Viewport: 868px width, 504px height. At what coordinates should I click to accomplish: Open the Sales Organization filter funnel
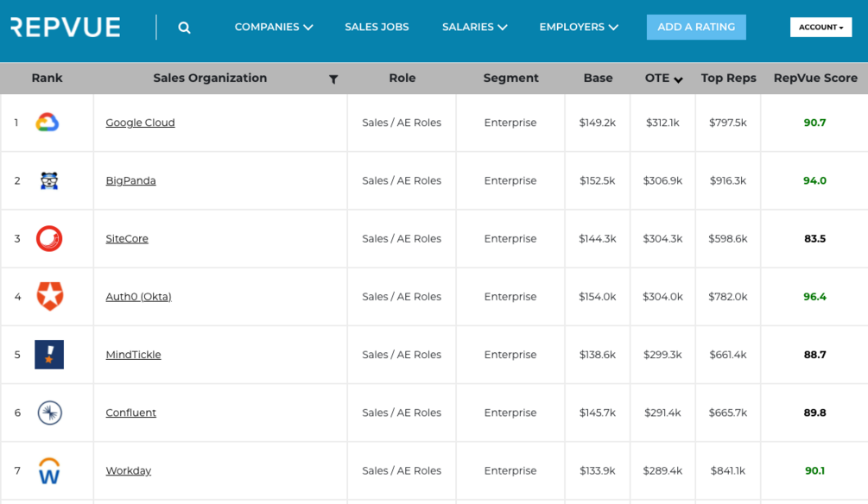[333, 79]
